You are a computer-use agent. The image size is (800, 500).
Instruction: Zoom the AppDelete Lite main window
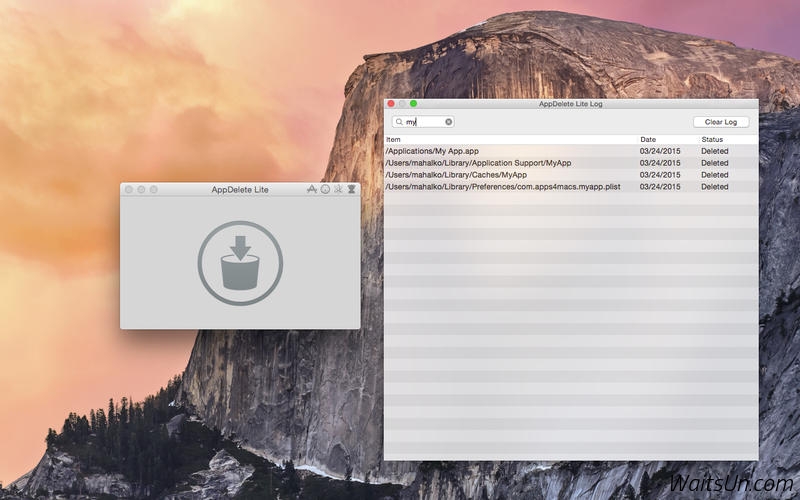(x=154, y=189)
